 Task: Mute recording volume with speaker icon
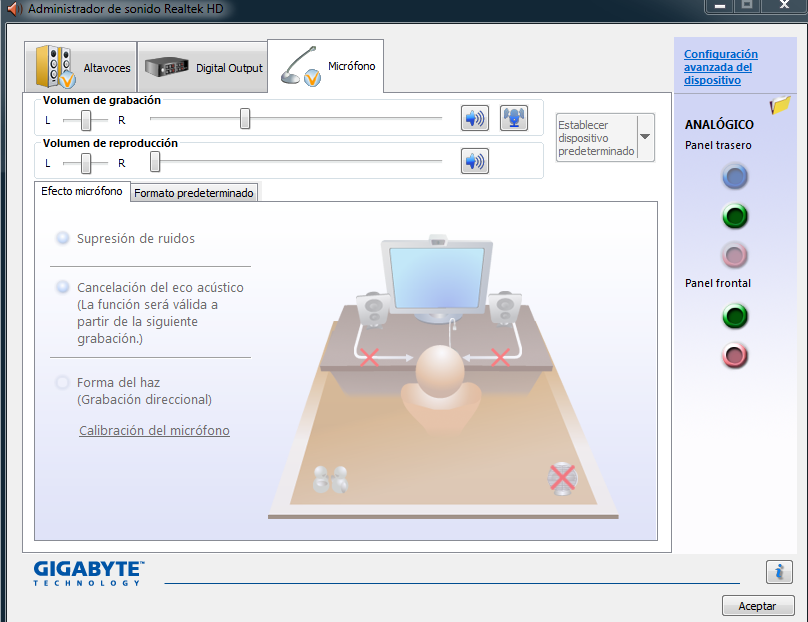(475, 119)
